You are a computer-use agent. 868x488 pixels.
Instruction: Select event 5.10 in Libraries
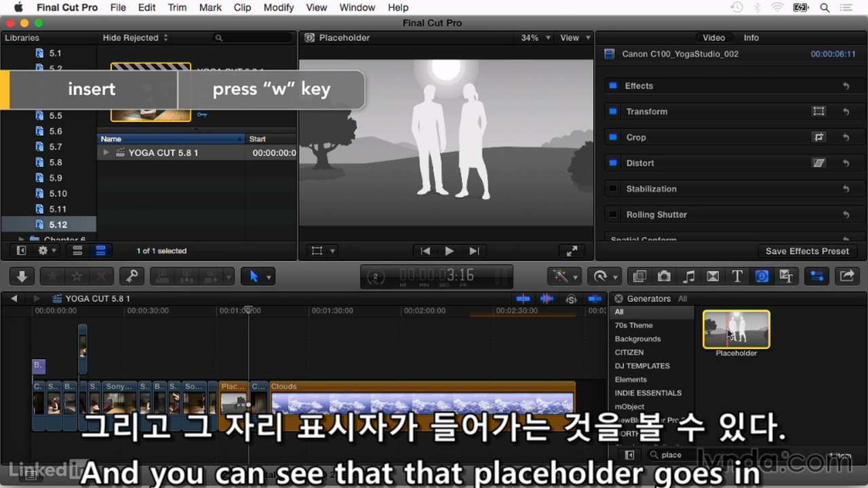point(58,193)
